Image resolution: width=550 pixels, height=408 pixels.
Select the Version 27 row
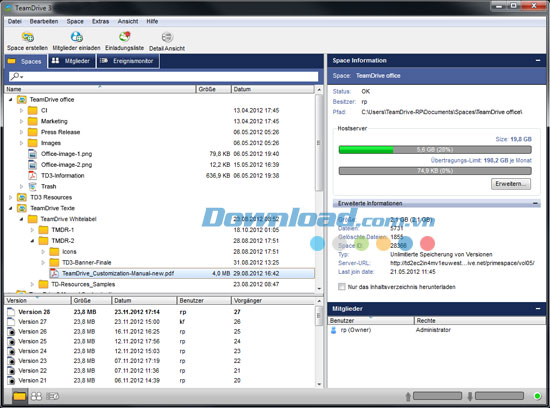click(x=160, y=322)
